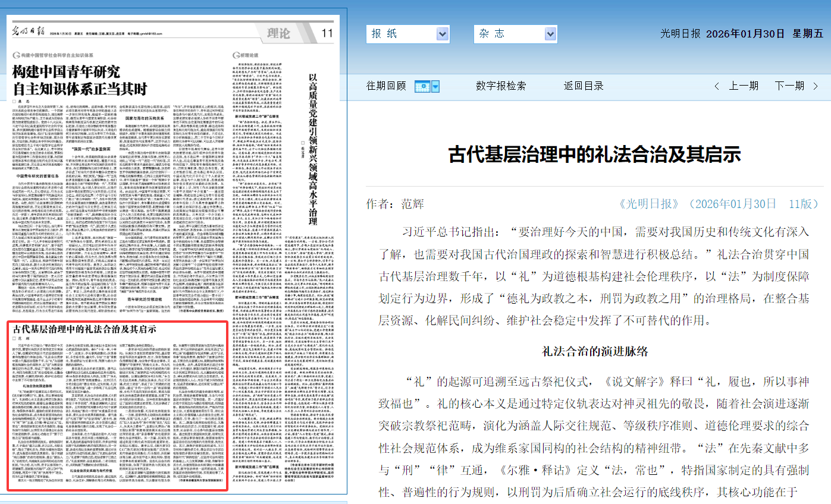Viewport: 831px width, 504px height.
Task: Click the 理论 section badge on the page
Action: [x=280, y=33]
